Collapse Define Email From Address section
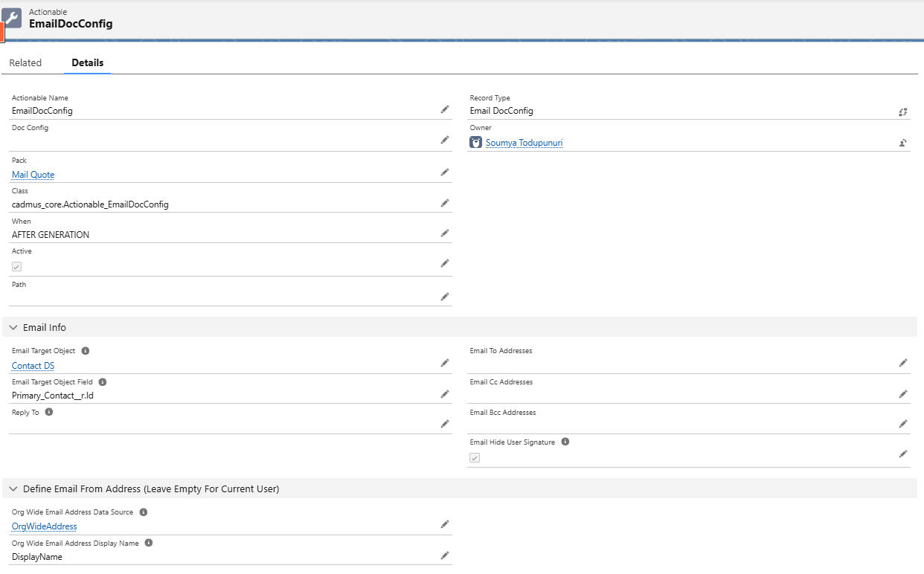 (13, 489)
